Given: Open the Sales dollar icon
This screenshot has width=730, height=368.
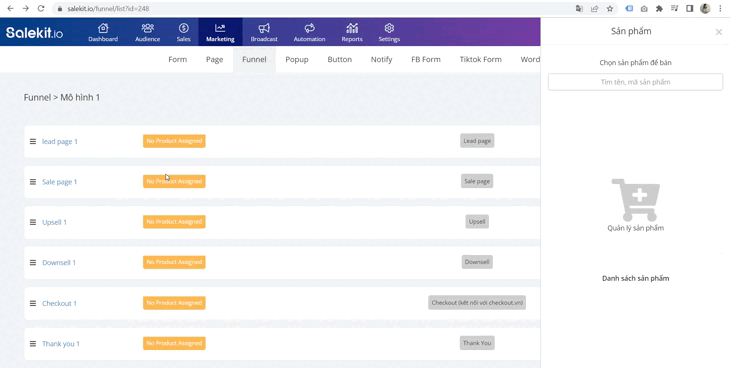Looking at the screenshot, I should (183, 28).
